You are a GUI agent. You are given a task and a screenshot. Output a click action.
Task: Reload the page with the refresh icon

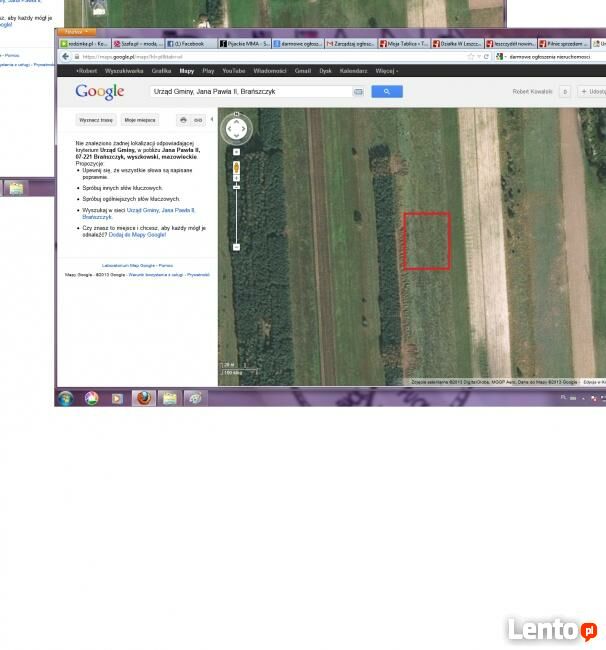[486, 57]
